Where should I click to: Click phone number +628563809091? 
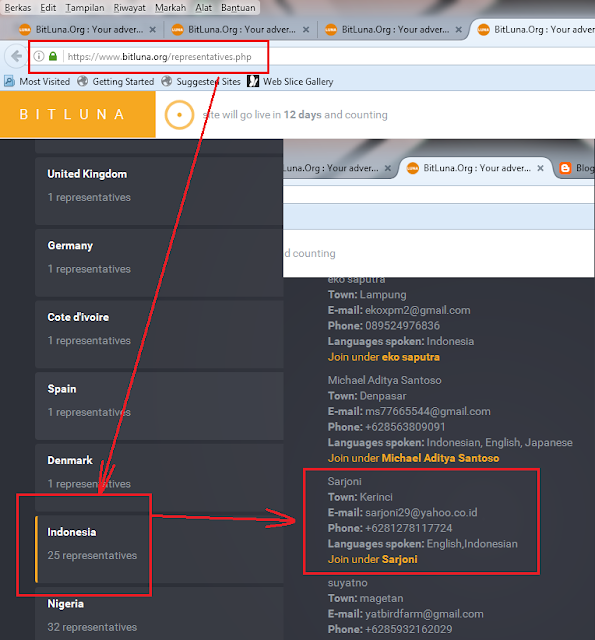(405, 427)
